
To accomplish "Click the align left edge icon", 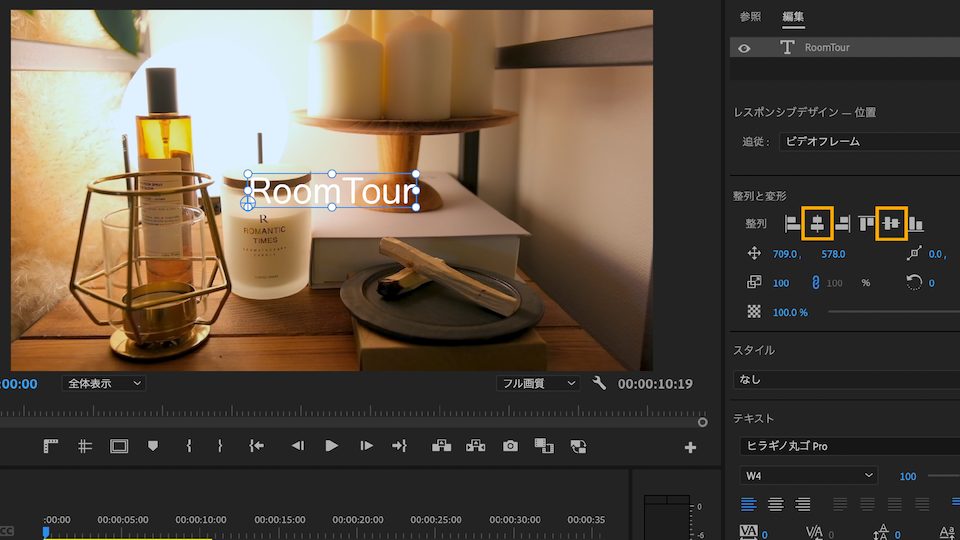I will point(793,224).
